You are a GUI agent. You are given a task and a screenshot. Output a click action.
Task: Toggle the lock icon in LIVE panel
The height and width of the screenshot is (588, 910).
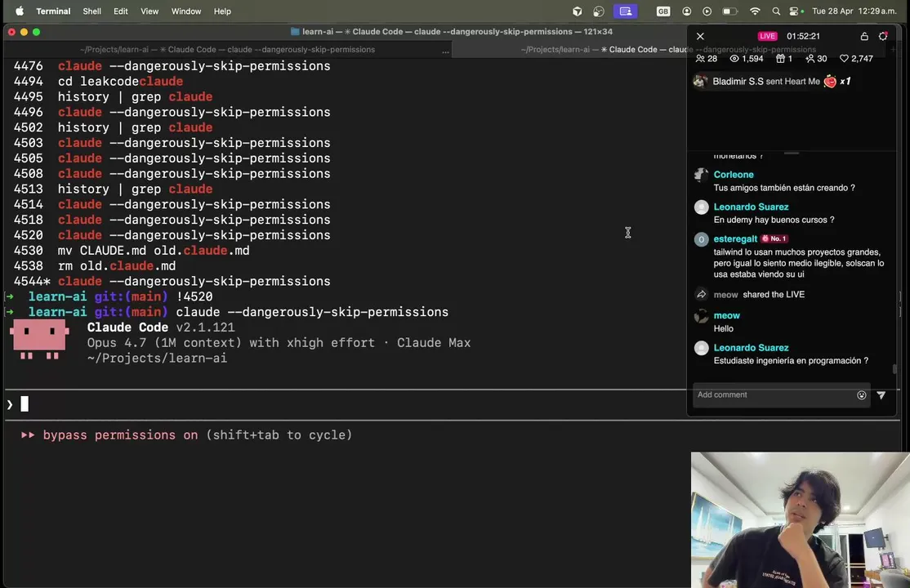pyautogui.click(x=864, y=36)
